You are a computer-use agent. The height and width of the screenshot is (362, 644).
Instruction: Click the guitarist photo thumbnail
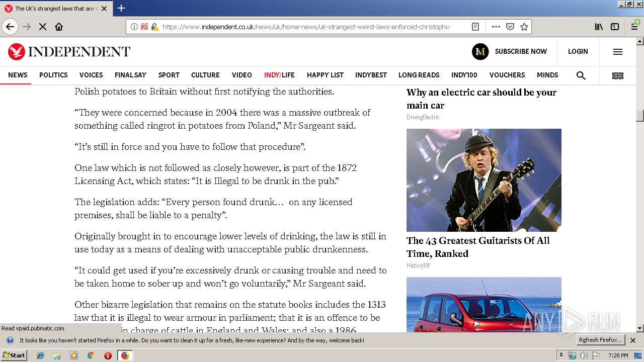(x=484, y=180)
